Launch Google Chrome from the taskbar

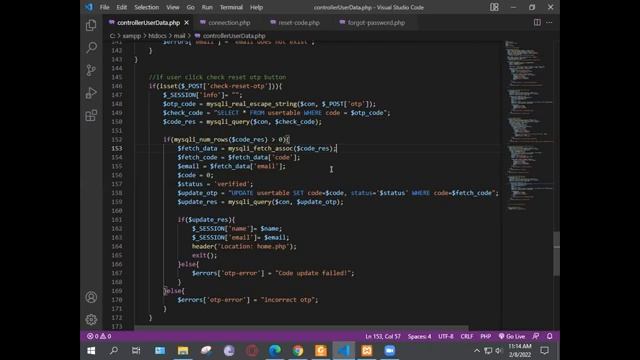[298, 350]
